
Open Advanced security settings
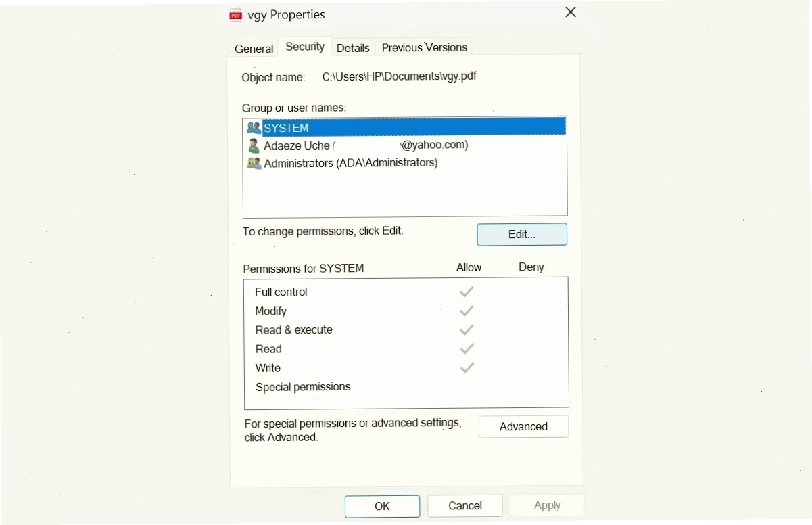523,427
